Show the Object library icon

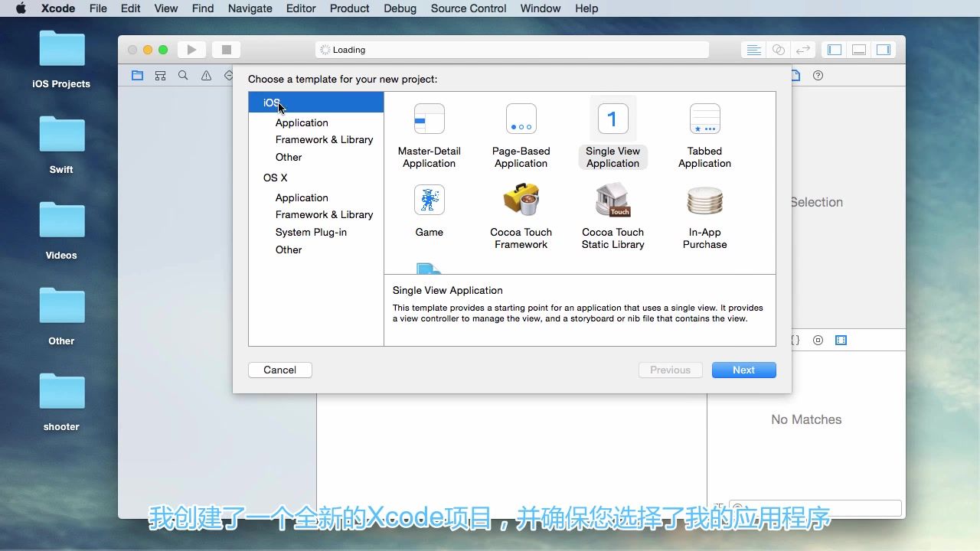(x=818, y=341)
